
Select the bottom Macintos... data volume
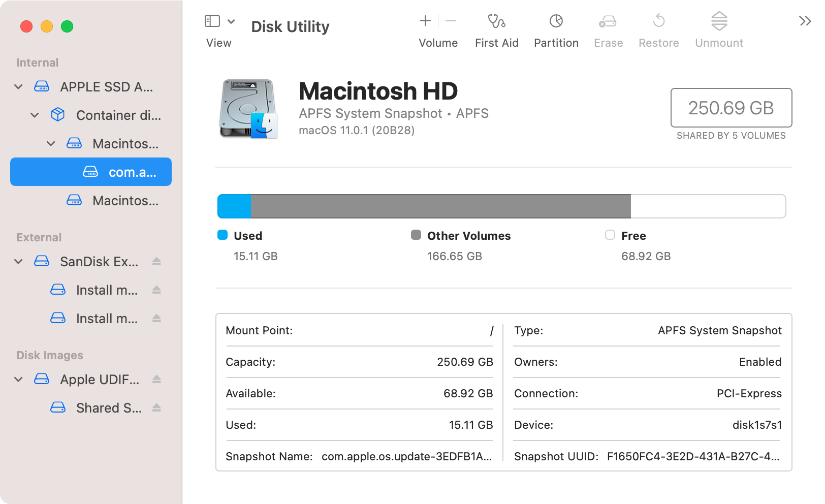[91, 201]
